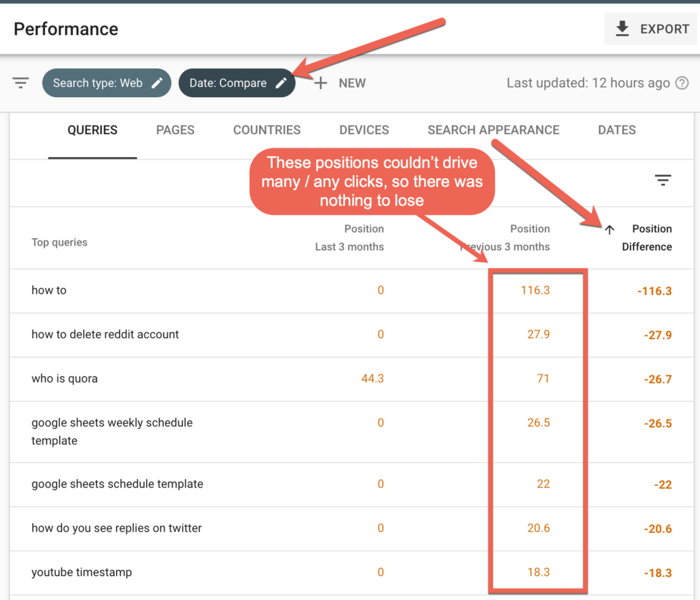This screenshot has height=600, width=700.
Task: Edit Search type filter via pencil icon
Action: [x=157, y=83]
